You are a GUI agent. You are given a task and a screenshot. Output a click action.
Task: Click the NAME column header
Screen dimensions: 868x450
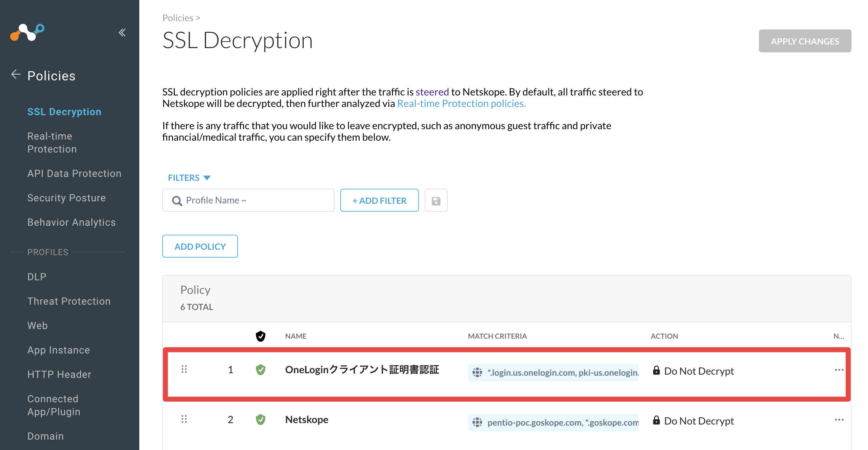click(x=296, y=336)
